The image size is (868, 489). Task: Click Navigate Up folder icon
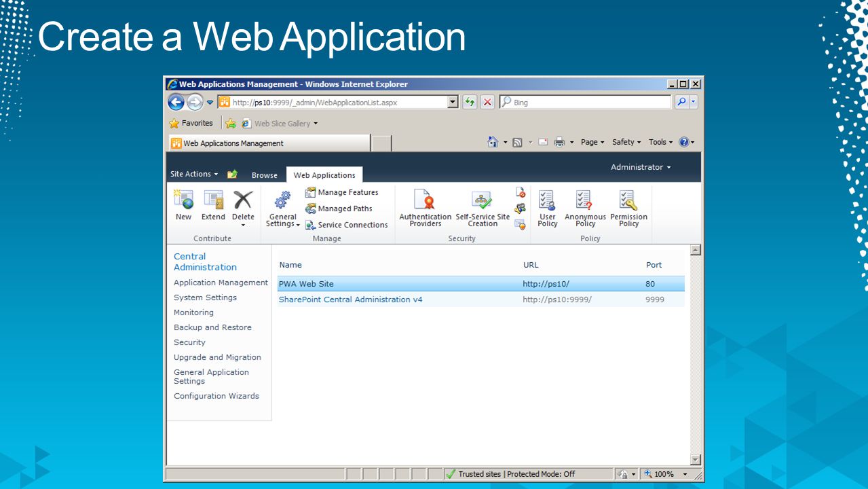pyautogui.click(x=232, y=175)
